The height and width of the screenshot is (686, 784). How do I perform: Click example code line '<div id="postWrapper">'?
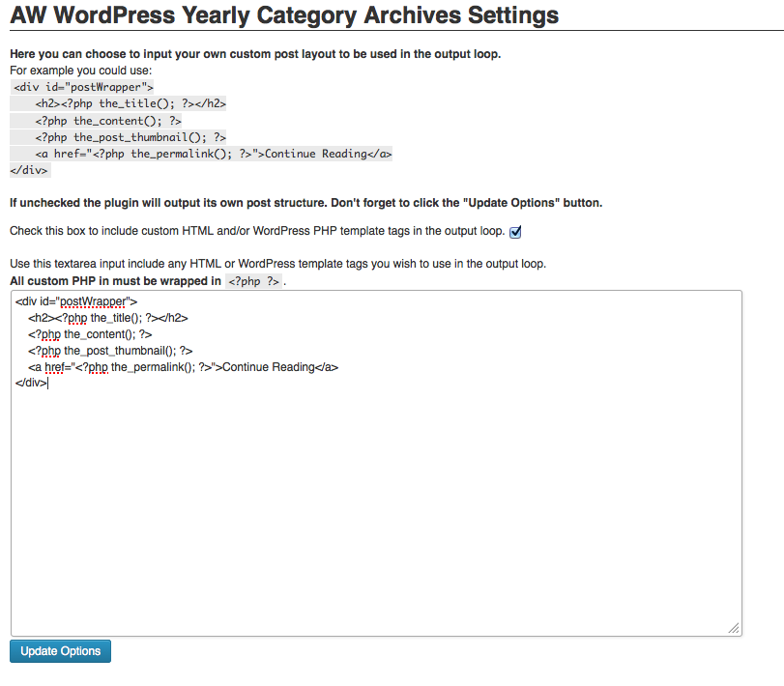(82, 87)
